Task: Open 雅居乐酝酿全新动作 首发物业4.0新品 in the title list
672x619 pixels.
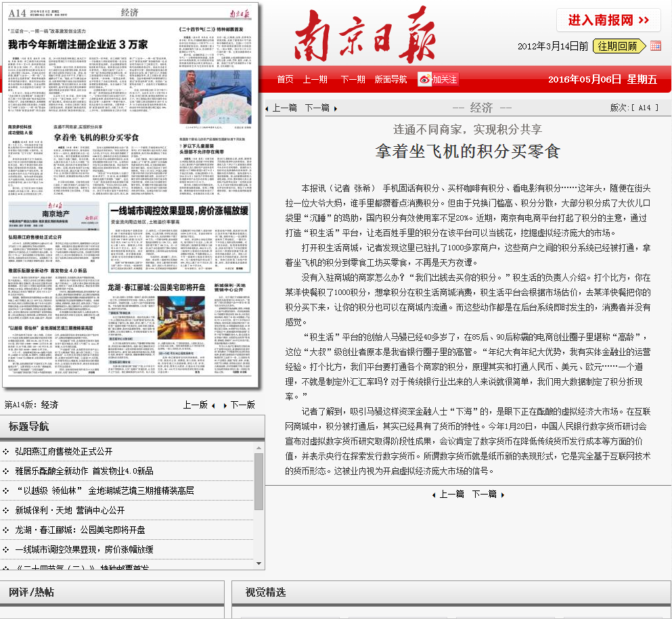Action: point(85,472)
